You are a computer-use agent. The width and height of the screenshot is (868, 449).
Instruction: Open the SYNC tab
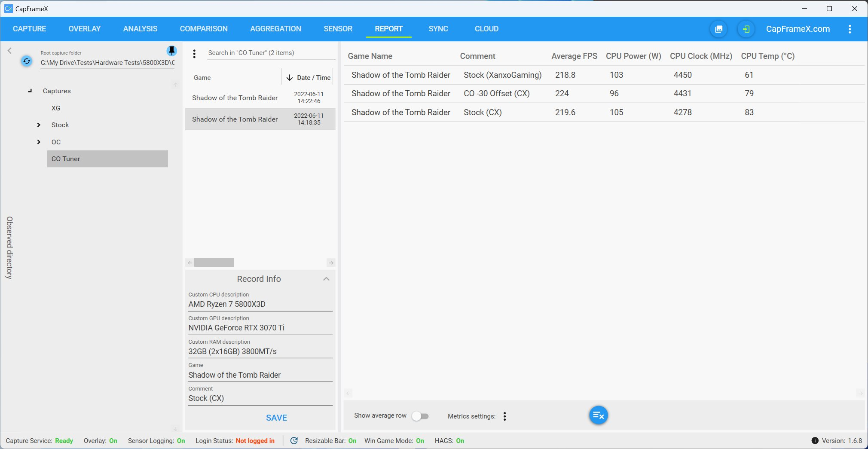click(x=438, y=29)
